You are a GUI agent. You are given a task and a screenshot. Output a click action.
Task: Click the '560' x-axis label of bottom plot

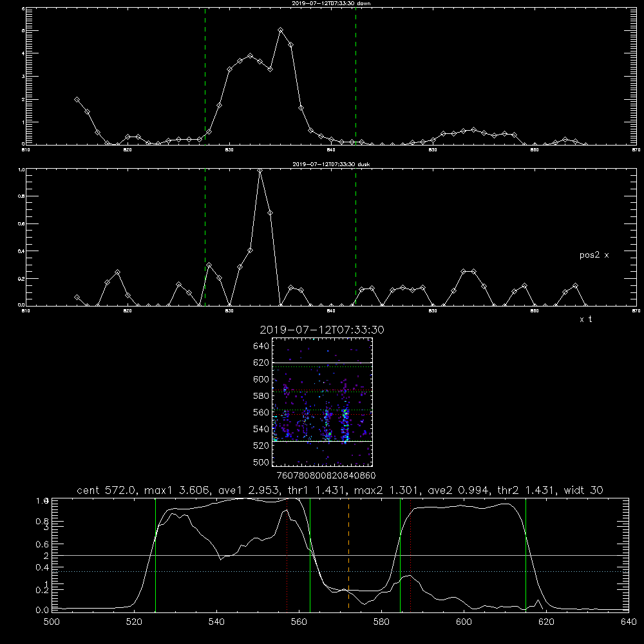(x=299, y=622)
